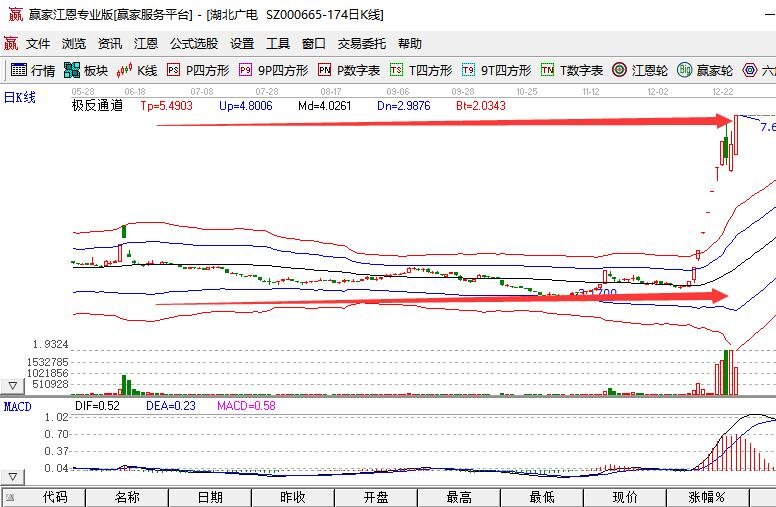The width and height of the screenshot is (776, 507).
Task: Click the 06-18 date marker on axis
Action: click(x=135, y=92)
